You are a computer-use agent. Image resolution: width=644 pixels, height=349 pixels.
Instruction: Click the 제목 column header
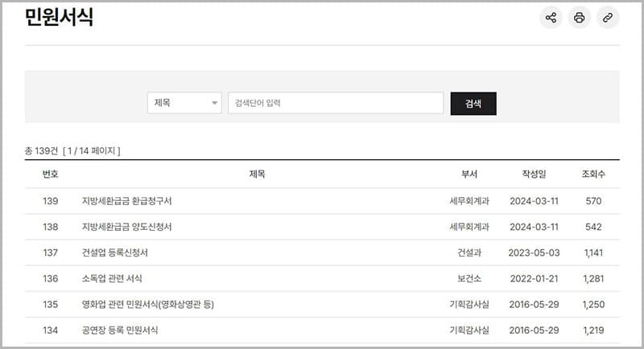click(257, 174)
